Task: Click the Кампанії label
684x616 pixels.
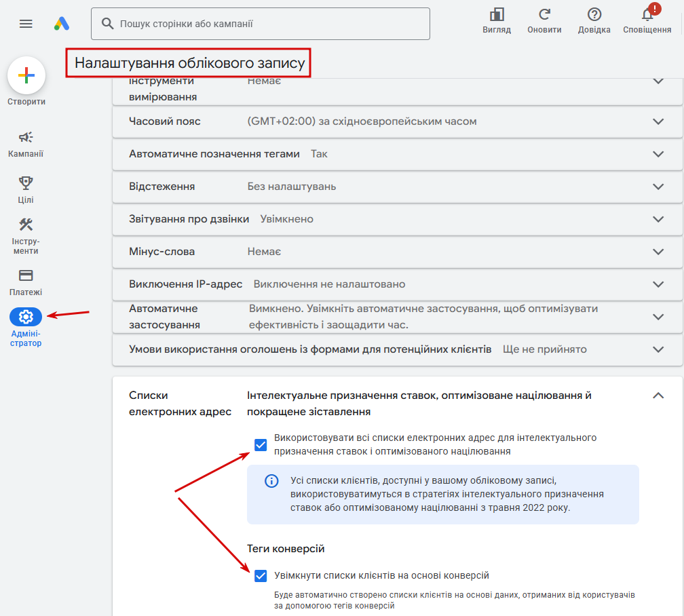Action: tap(26, 154)
